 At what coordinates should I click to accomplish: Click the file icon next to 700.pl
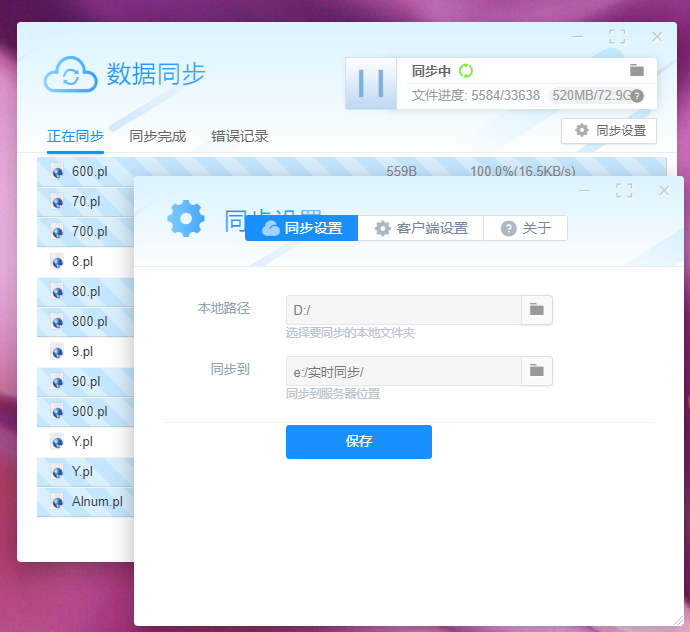click(x=57, y=231)
